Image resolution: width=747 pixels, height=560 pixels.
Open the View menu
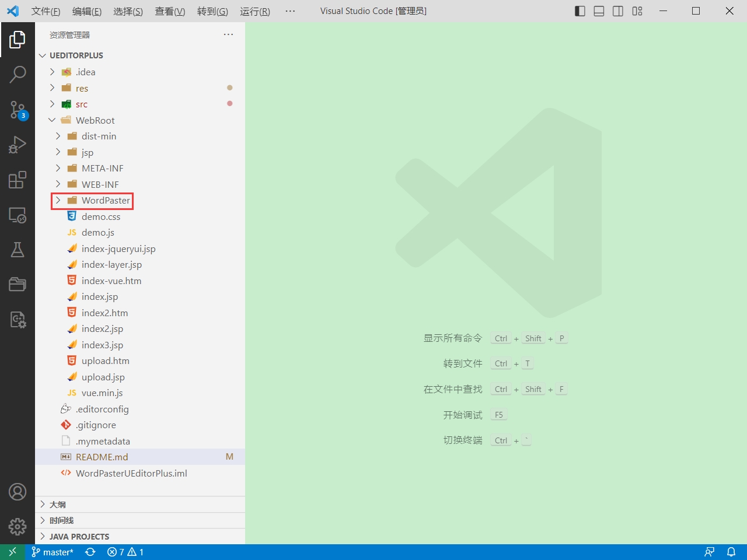pos(170,11)
